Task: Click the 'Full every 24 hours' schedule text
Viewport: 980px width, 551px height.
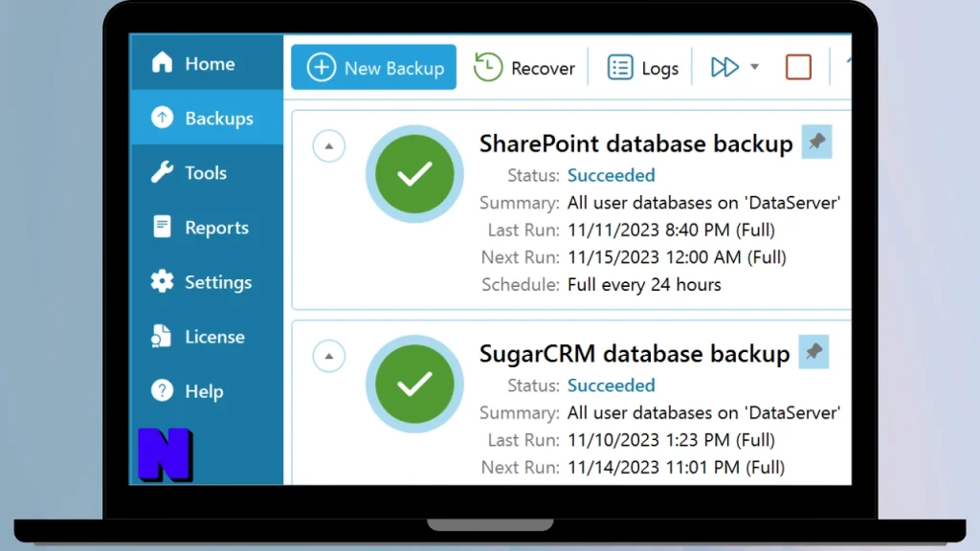Action: click(x=644, y=285)
